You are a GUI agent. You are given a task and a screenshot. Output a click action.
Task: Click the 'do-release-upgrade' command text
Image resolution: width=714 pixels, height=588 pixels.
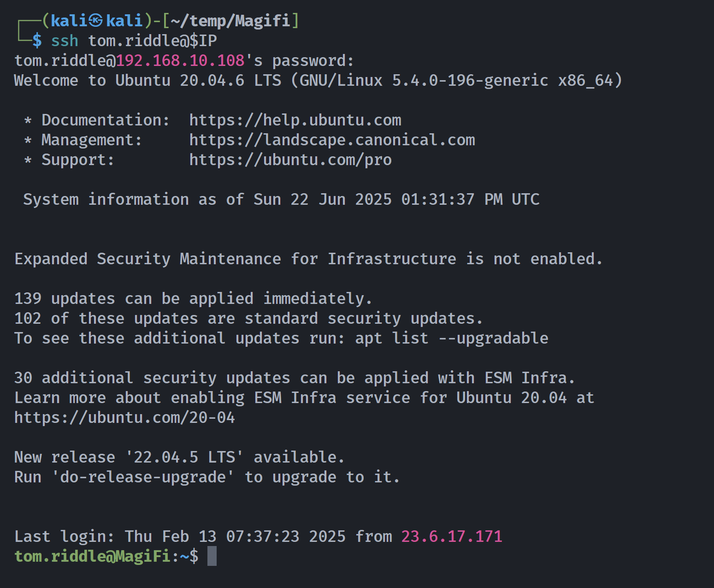143,477
